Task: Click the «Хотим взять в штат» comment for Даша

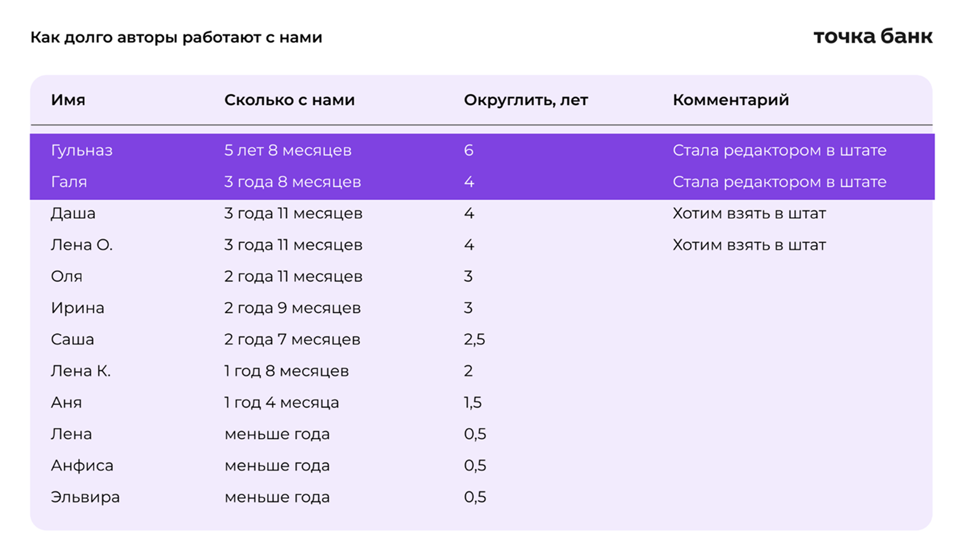Action: 749,213
